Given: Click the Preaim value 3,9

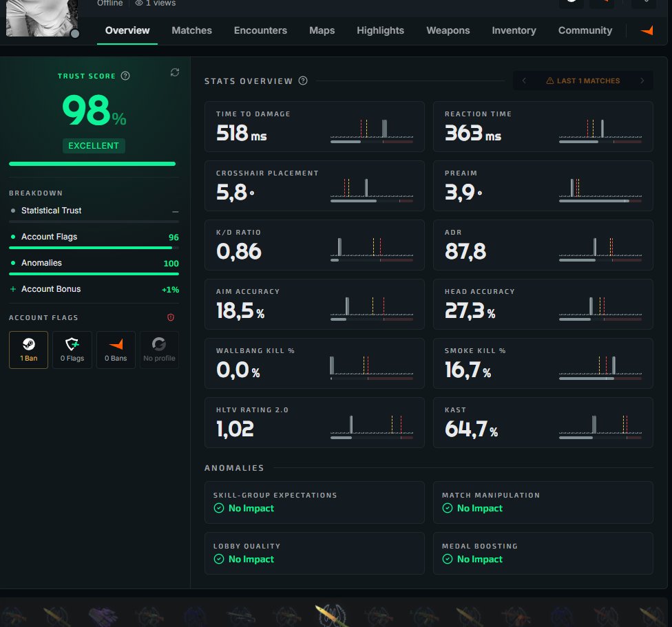Looking at the screenshot, I should 463,192.
